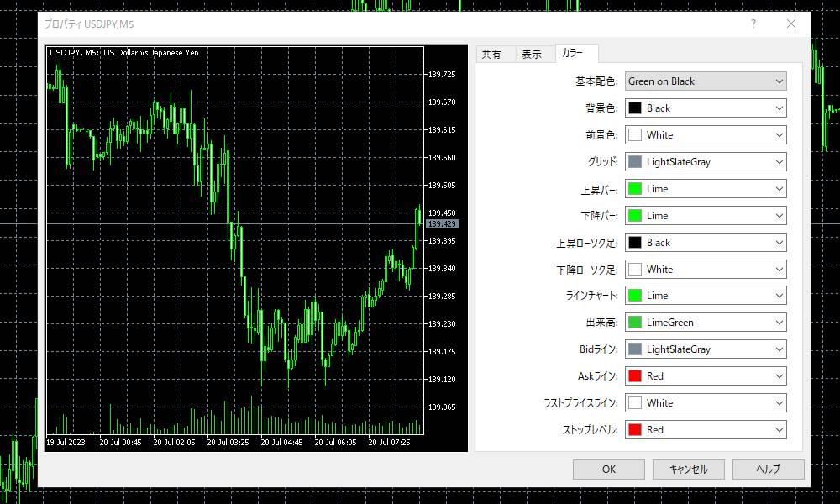Click the 上昇バー Lime color swatch

click(635, 189)
